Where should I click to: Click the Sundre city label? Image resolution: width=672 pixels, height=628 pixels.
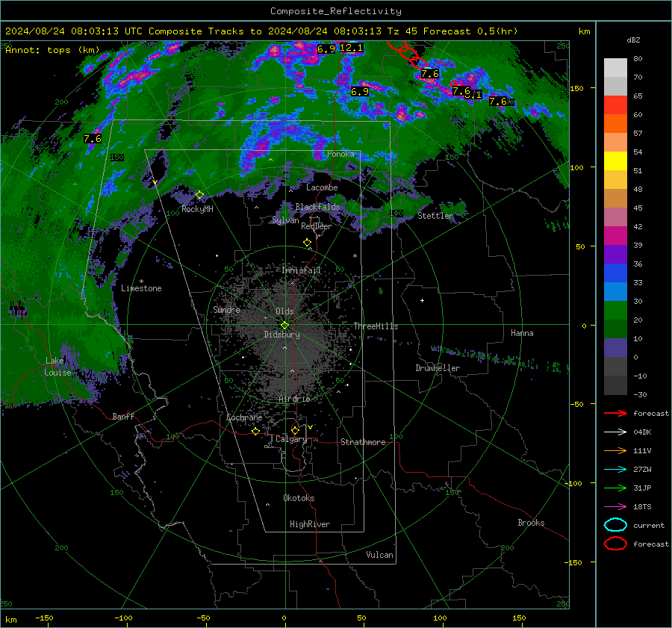click(226, 309)
